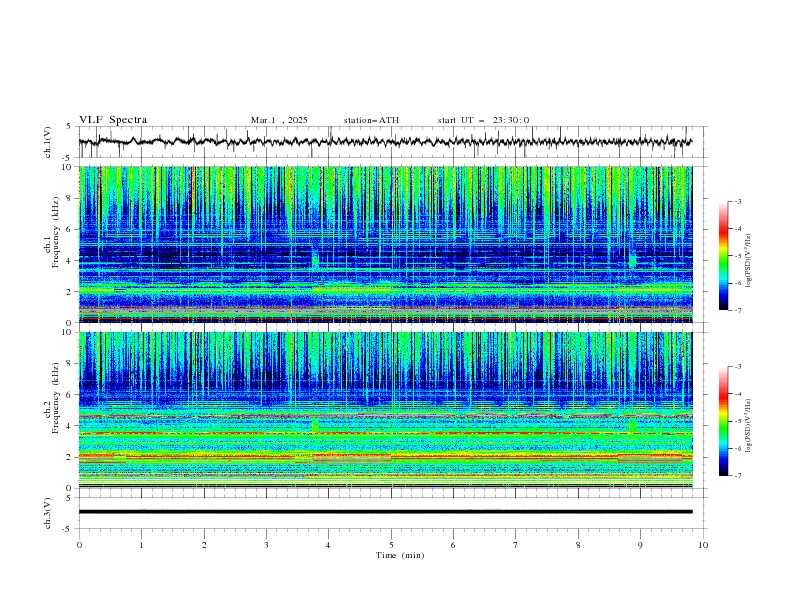Click the "6" minute tick on time axis
The width and height of the screenshot is (792, 612).
coord(453,545)
